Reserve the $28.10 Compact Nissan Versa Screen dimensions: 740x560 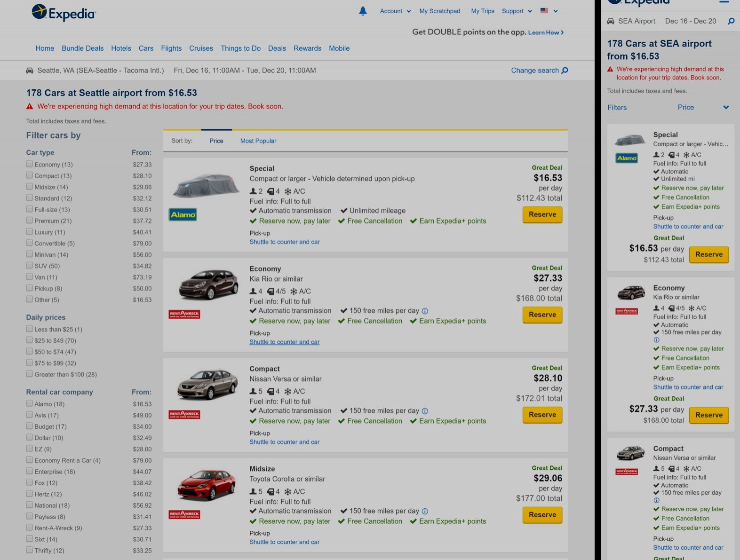542,415
